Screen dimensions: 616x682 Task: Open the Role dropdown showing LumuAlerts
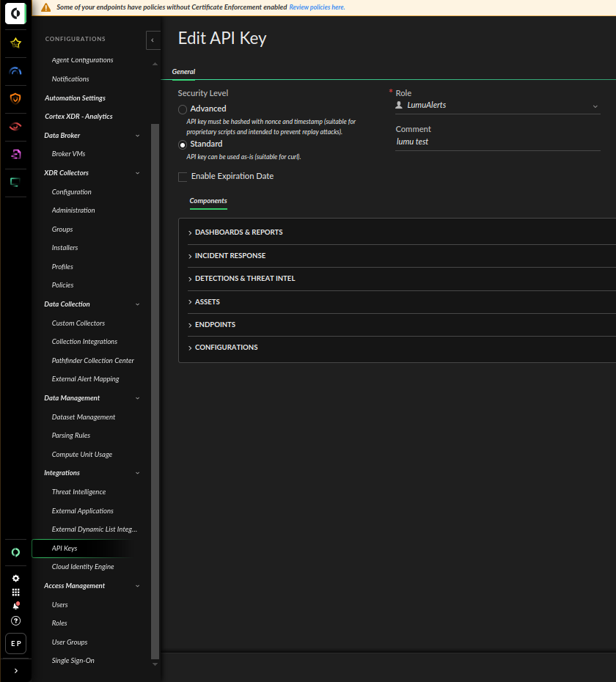coord(497,106)
